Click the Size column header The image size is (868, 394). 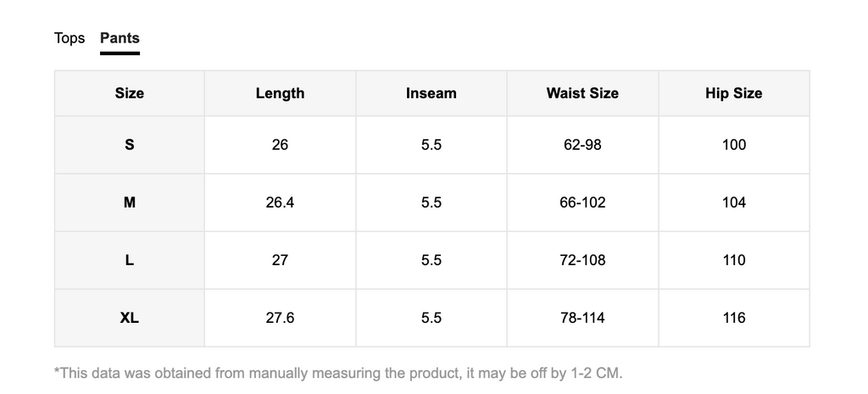click(x=130, y=93)
